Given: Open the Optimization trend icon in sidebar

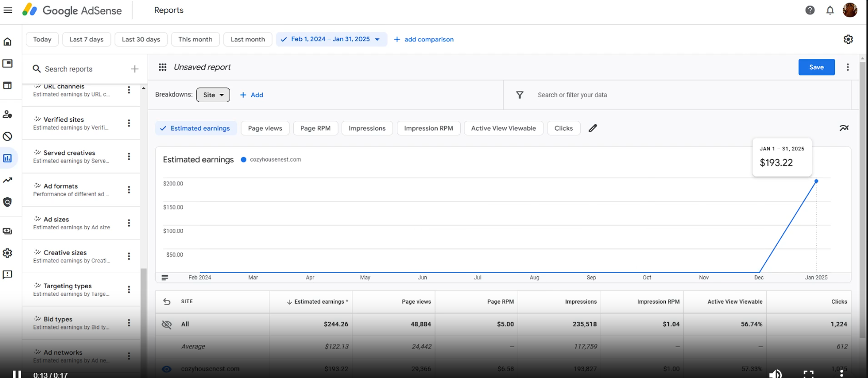Looking at the screenshot, I should [x=8, y=180].
